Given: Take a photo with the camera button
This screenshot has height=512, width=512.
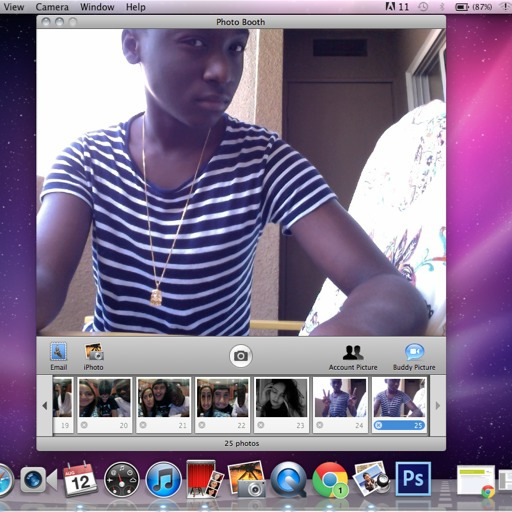Looking at the screenshot, I should [241, 356].
